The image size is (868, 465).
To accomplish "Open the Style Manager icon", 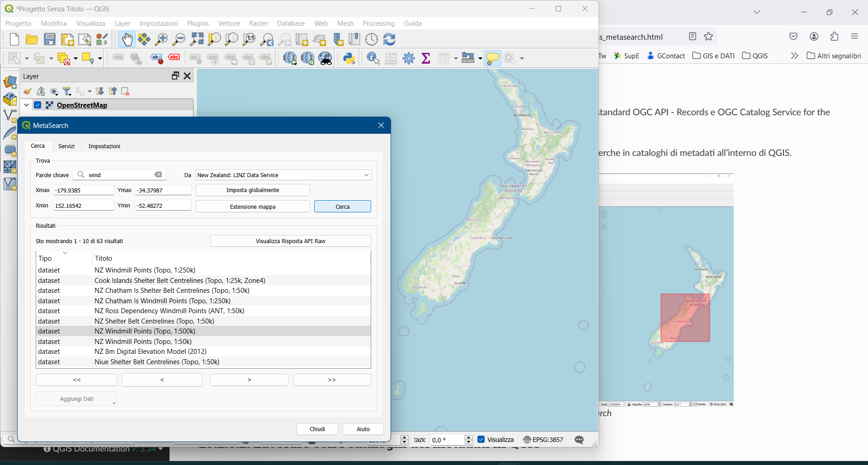I will point(103,40).
